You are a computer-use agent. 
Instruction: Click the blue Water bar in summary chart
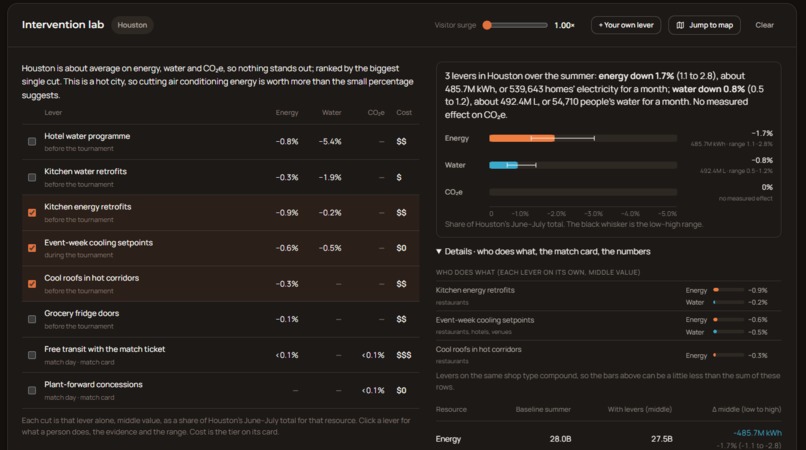(503, 165)
